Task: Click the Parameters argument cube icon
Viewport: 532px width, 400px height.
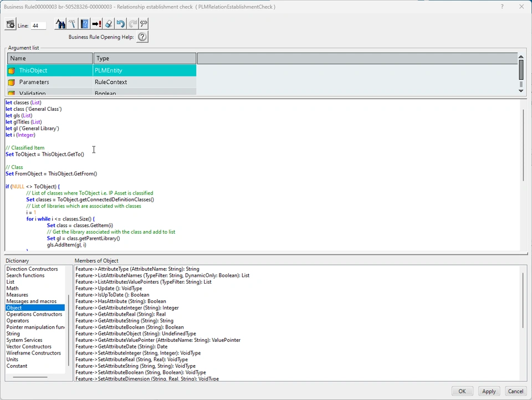Action: [x=12, y=82]
